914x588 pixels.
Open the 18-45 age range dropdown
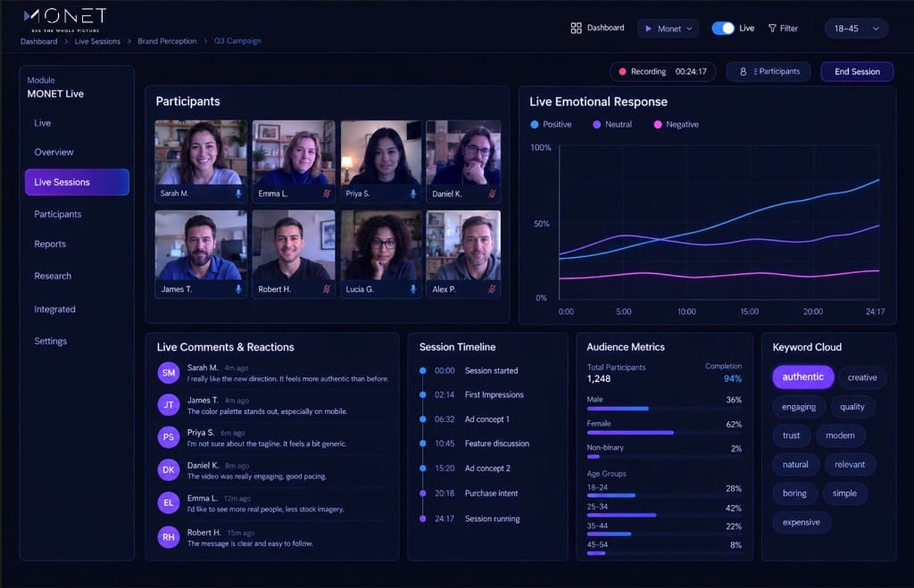click(856, 29)
